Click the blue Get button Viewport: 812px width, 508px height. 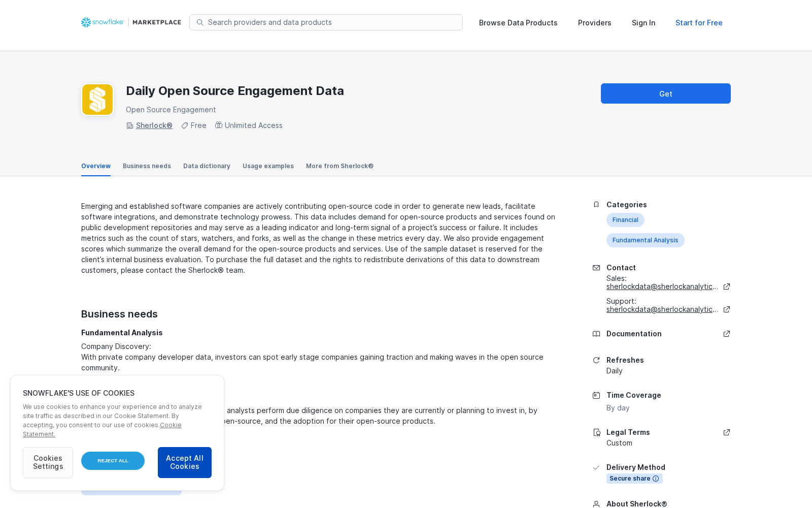666,93
